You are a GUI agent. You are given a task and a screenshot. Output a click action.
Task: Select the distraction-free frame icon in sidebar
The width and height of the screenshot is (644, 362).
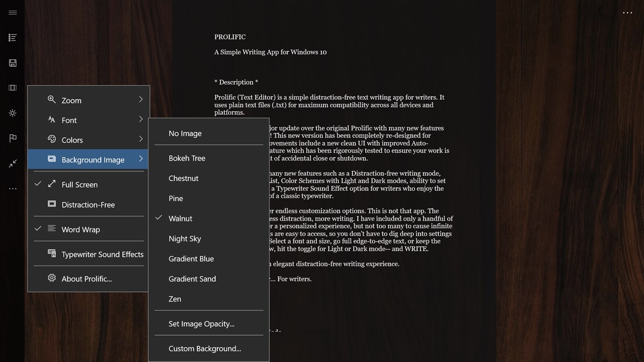coord(12,87)
